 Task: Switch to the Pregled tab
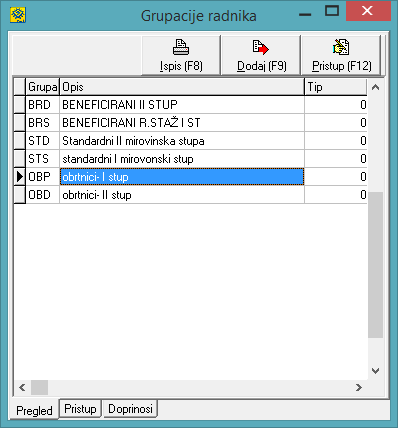pyautogui.click(x=35, y=410)
